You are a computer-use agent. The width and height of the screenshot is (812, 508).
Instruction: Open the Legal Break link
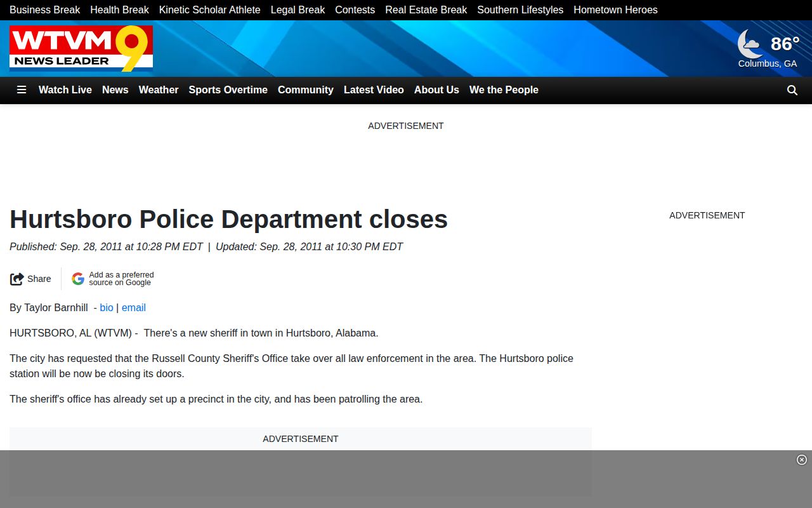pos(298,10)
